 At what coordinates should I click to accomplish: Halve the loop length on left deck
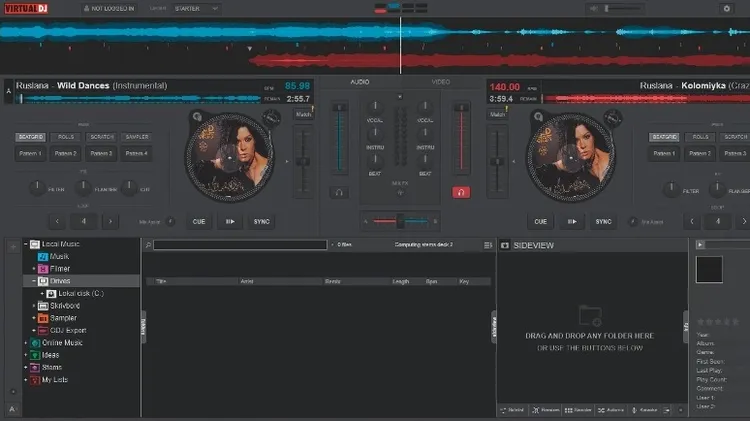pos(57,222)
